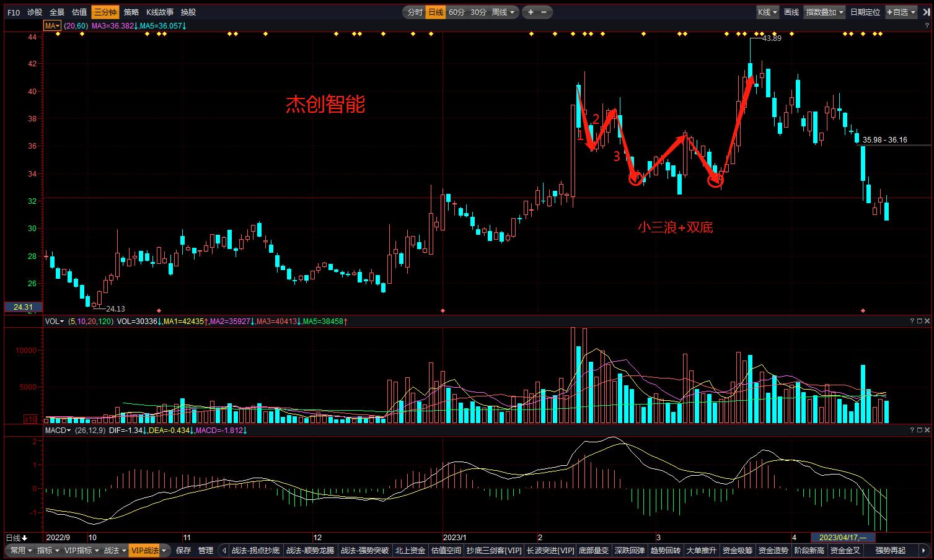This screenshot has height=560, width=934.
Task: Switch to the 分时 intraday view
Action: [415, 12]
